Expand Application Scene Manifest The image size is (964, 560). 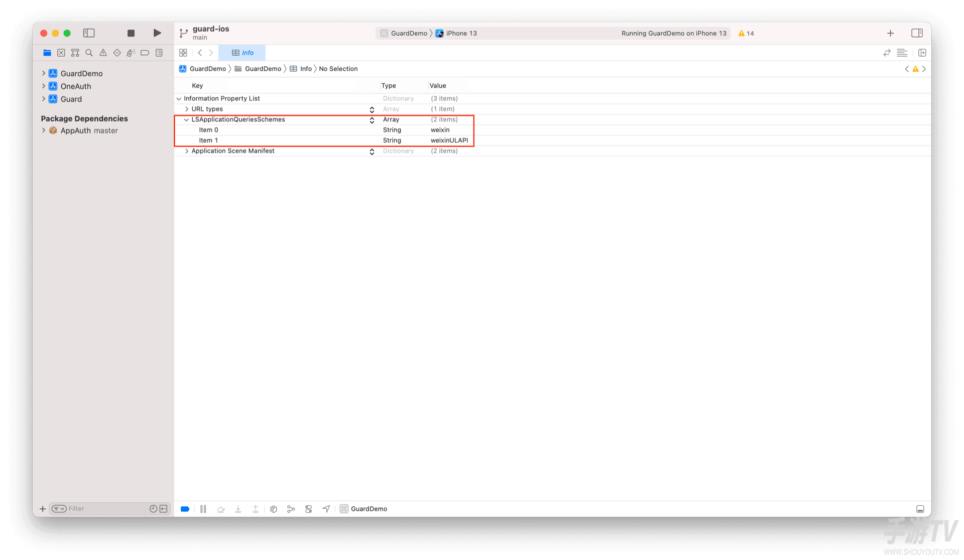point(187,151)
